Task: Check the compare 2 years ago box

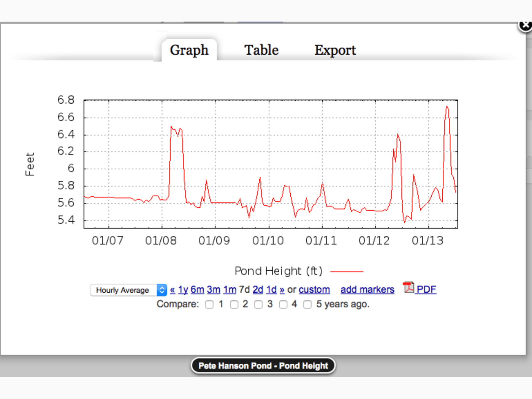Action: click(234, 304)
